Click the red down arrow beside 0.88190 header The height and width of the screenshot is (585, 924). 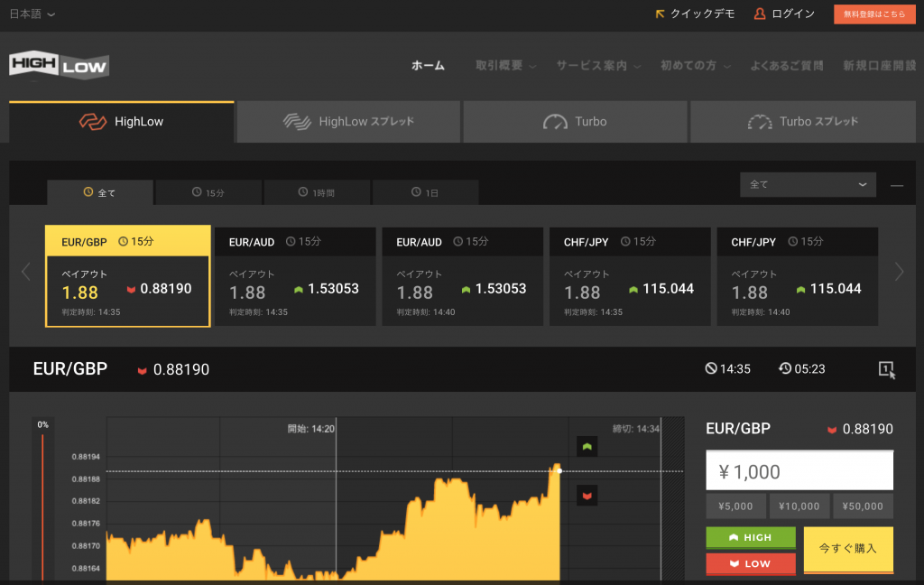click(142, 370)
